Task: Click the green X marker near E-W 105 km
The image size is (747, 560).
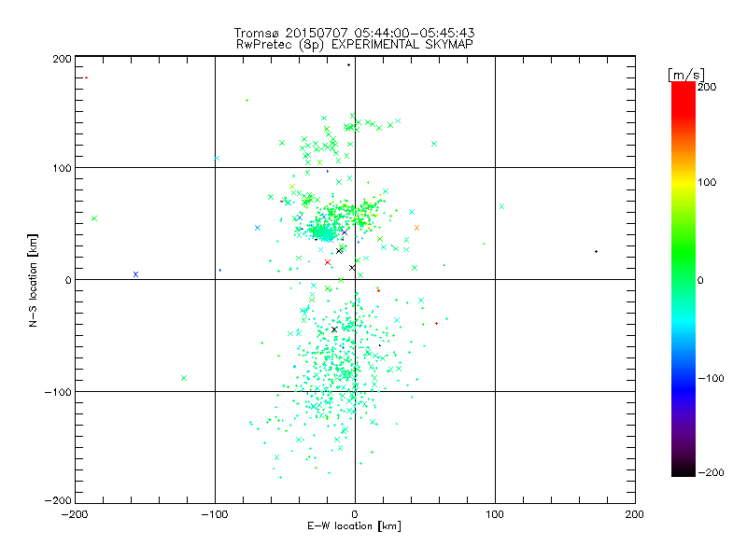Action: 501,206
